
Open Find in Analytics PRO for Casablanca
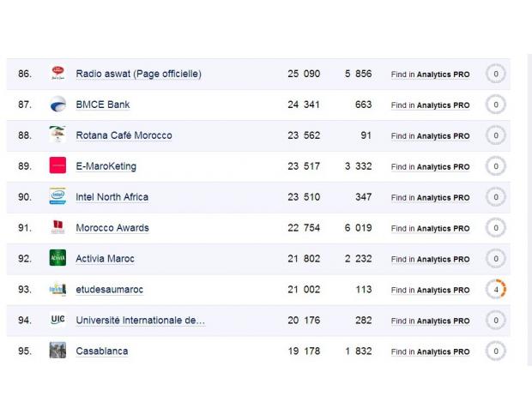[430, 351]
